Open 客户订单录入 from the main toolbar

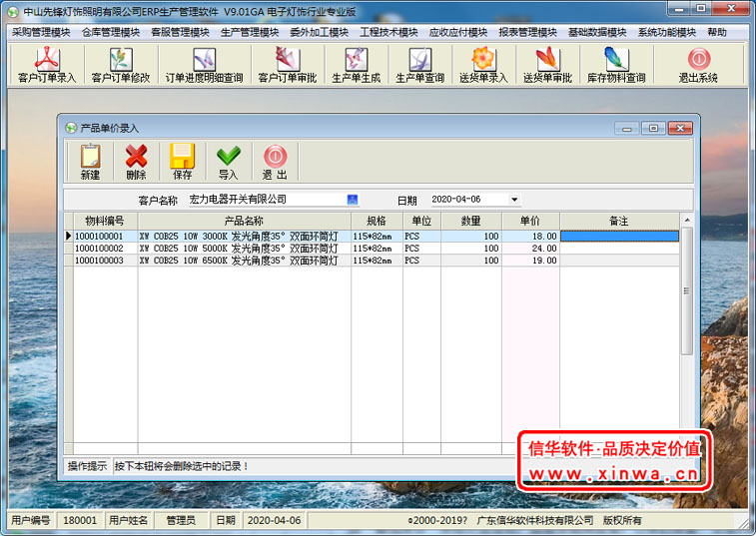47,65
